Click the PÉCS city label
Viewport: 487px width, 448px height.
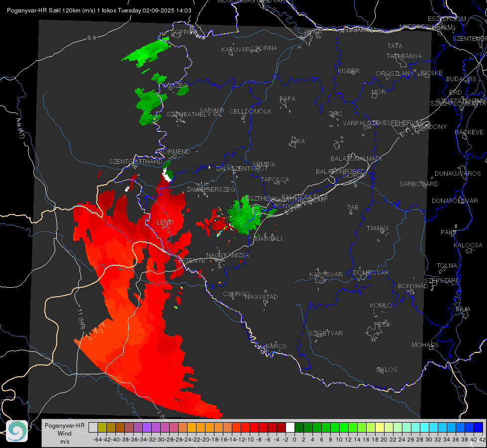382,324
